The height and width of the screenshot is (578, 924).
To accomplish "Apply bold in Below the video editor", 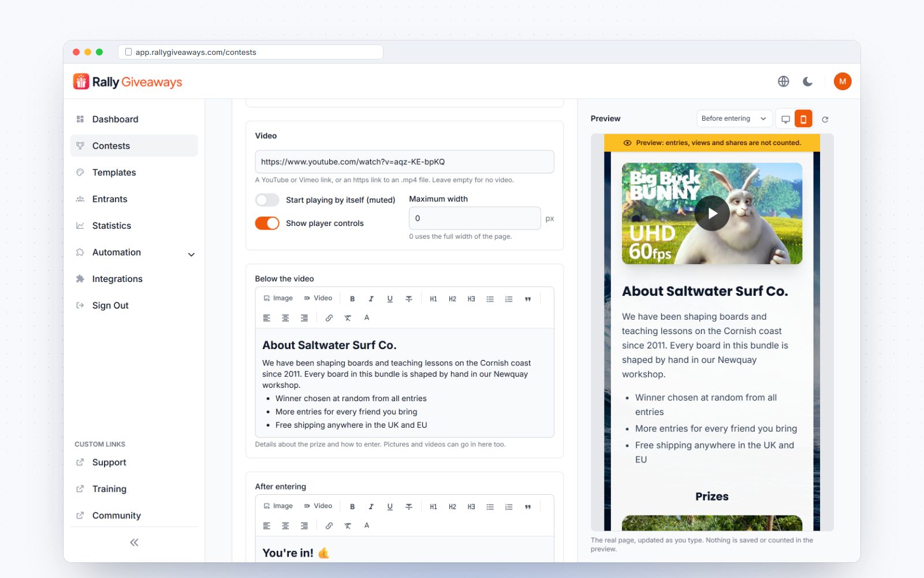I will [352, 299].
